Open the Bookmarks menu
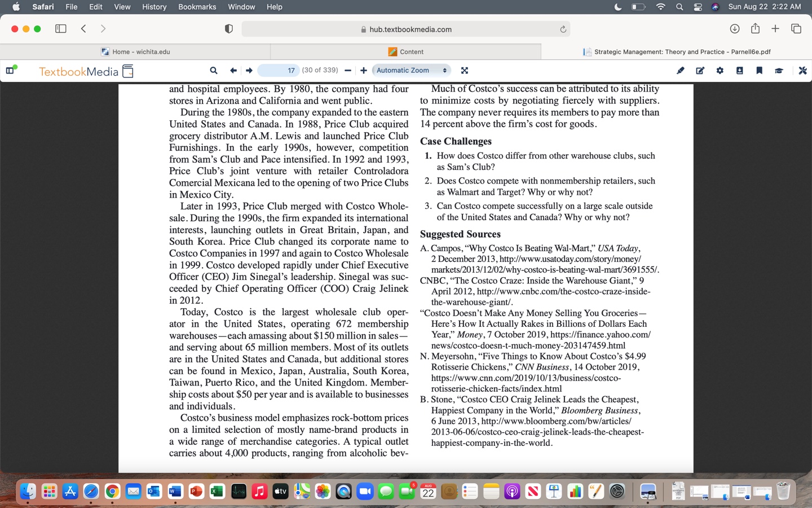The height and width of the screenshot is (508, 812). 197,7
